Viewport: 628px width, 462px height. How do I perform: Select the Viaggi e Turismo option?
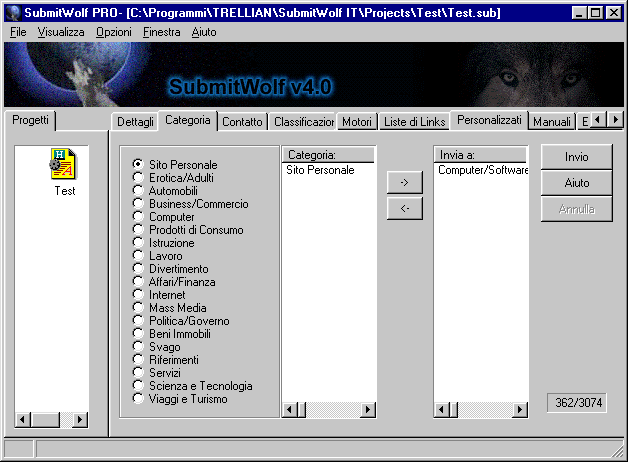138,398
